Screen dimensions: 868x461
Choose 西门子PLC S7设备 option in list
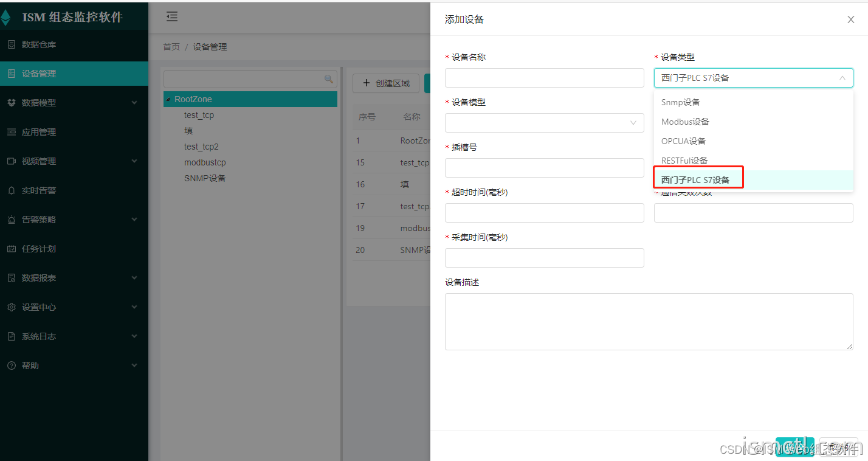tap(754, 180)
